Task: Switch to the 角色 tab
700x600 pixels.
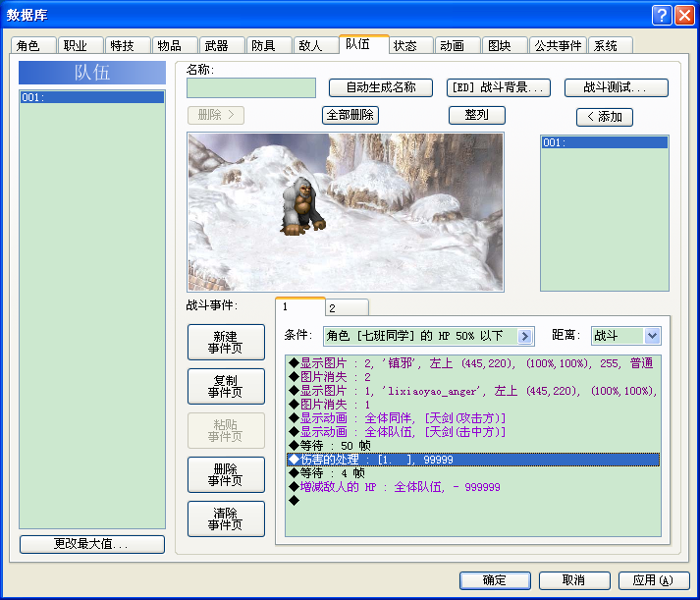Action: 33,45
